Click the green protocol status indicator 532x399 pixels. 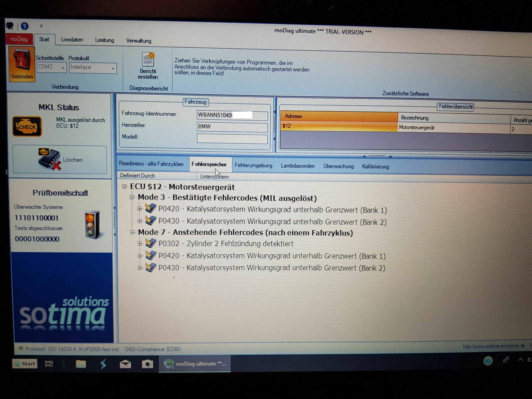click(x=21, y=348)
